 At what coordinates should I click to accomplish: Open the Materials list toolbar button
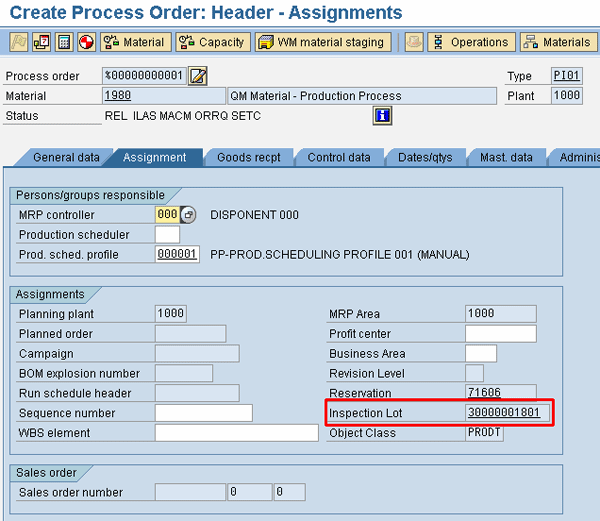pyautogui.click(x=558, y=42)
